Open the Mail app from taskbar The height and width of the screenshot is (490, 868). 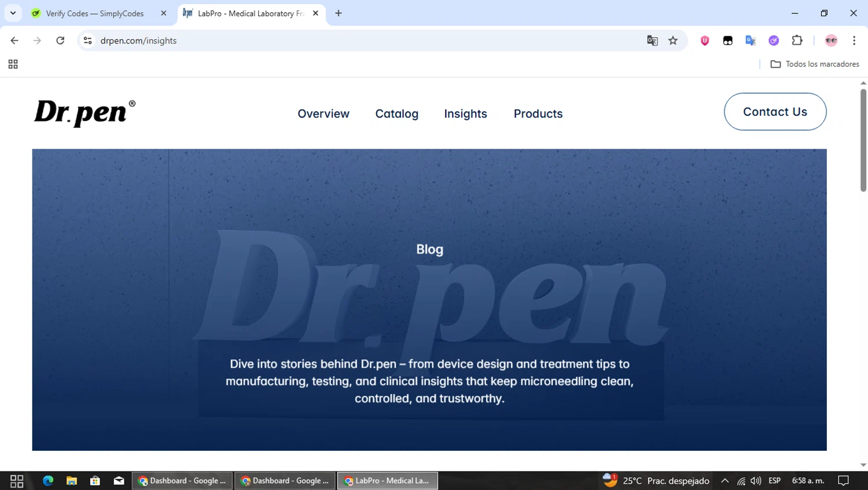click(119, 481)
